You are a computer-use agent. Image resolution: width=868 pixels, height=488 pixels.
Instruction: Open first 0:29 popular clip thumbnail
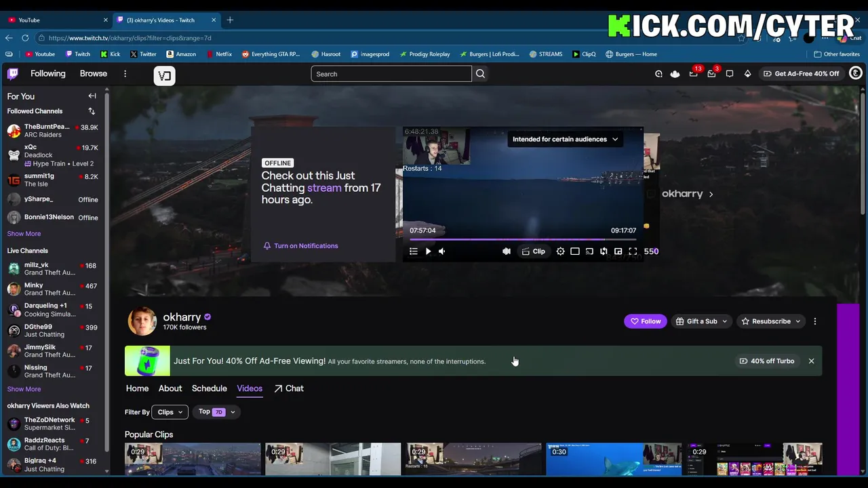pos(193,459)
